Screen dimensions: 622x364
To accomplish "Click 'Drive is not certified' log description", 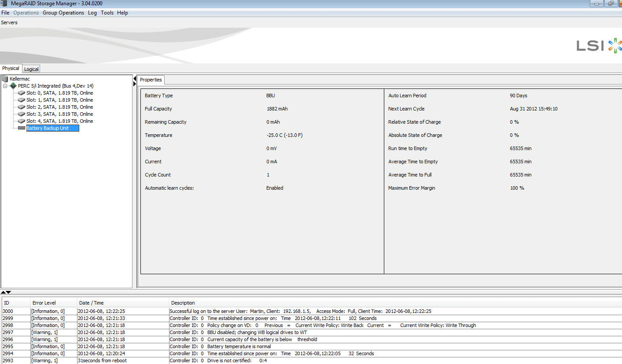I will coord(218,360).
